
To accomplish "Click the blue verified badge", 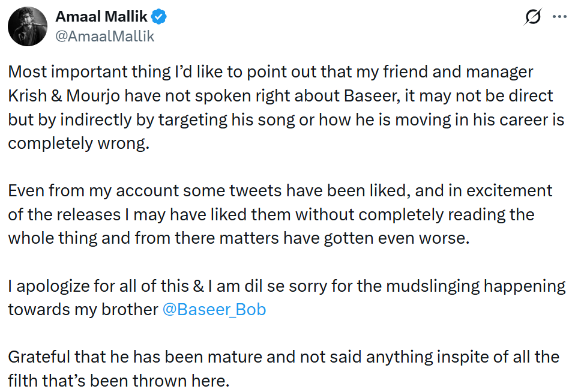I will click(x=160, y=17).
